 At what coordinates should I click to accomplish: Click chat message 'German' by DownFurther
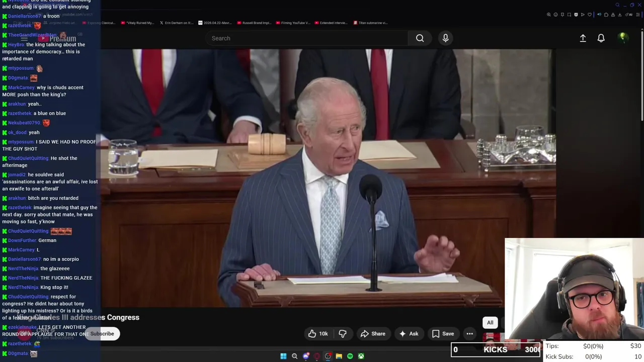click(x=47, y=240)
